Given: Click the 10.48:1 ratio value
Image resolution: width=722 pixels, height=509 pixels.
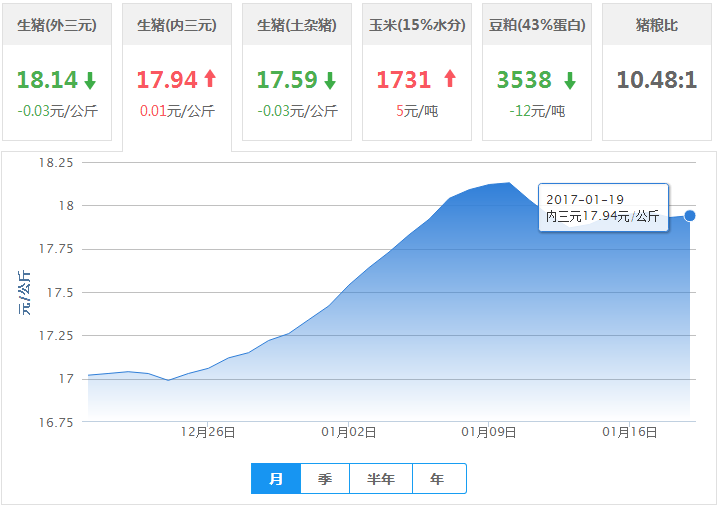Looking at the screenshot, I should pos(657,80).
